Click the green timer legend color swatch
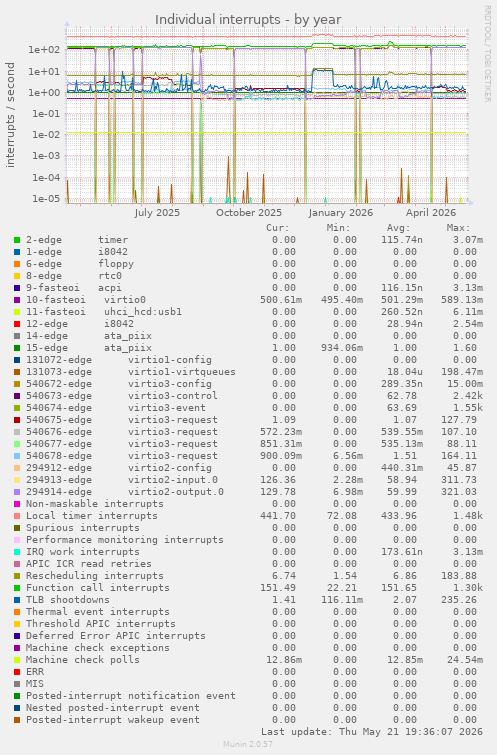 click(17, 240)
